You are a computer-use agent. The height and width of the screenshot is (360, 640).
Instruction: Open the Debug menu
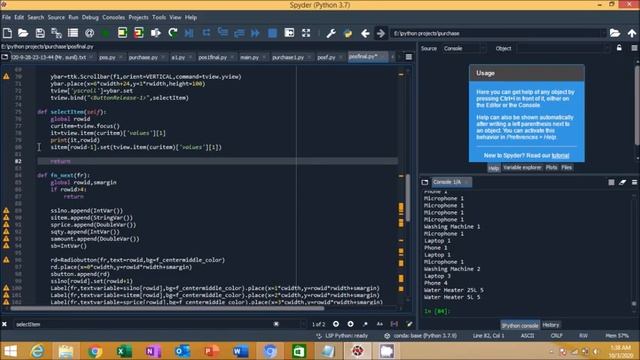[90, 18]
